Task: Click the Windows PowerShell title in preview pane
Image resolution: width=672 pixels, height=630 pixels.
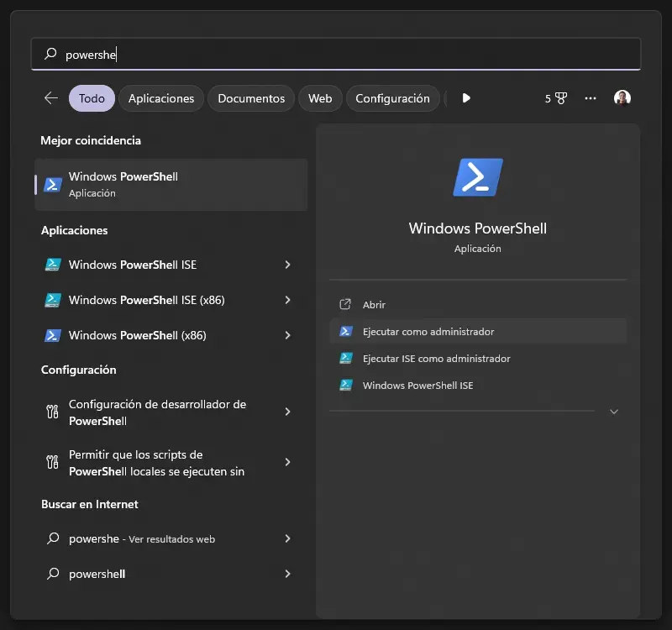Action: click(477, 228)
